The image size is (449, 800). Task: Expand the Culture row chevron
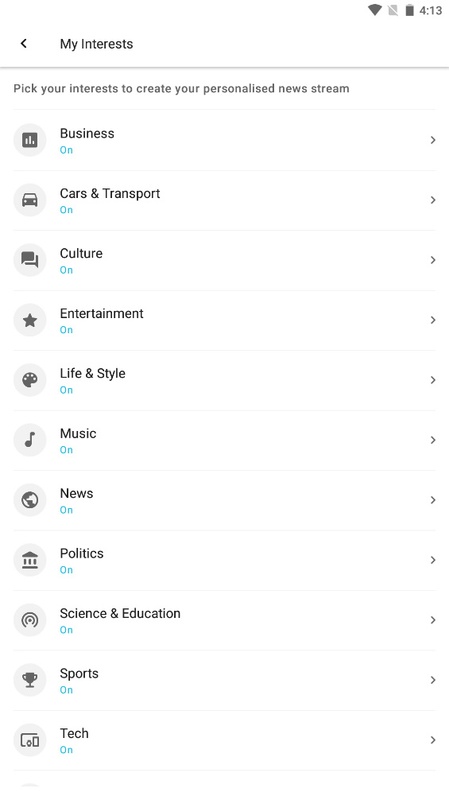pos(433,260)
